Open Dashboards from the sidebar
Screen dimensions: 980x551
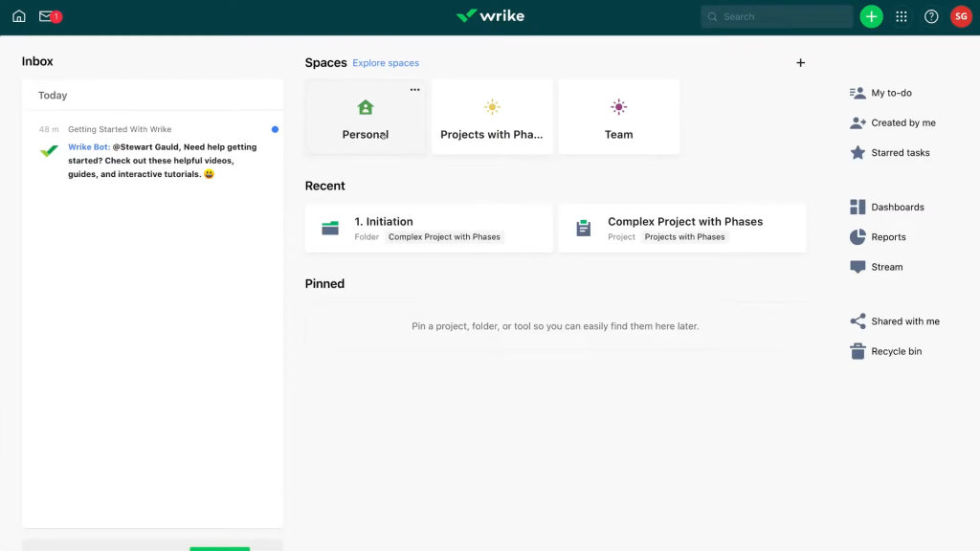[x=895, y=207]
